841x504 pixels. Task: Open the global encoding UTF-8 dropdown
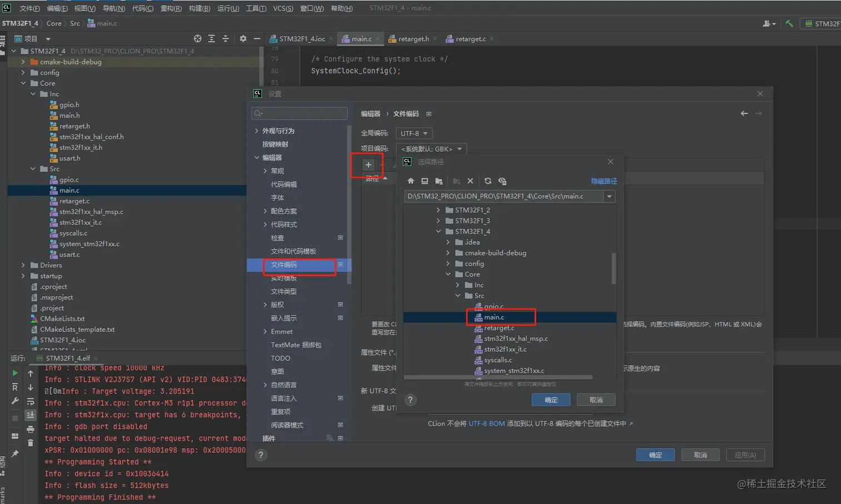click(414, 133)
